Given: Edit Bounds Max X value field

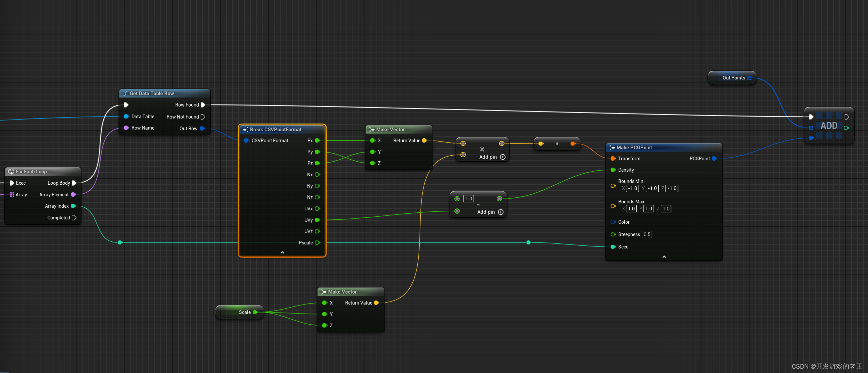Looking at the screenshot, I should tap(631, 209).
